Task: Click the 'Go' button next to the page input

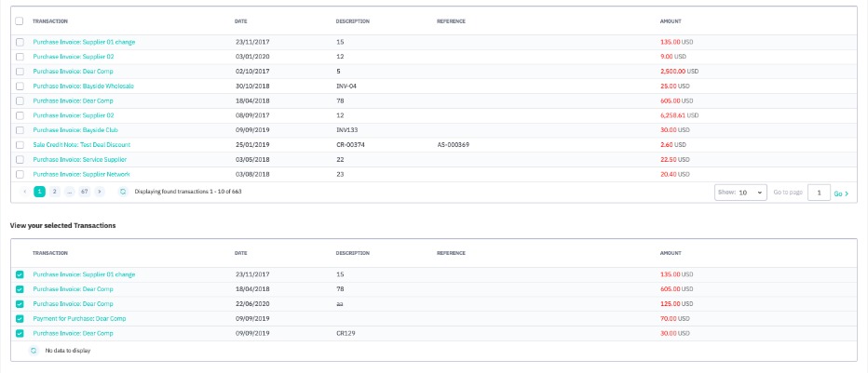Action: [x=841, y=193]
